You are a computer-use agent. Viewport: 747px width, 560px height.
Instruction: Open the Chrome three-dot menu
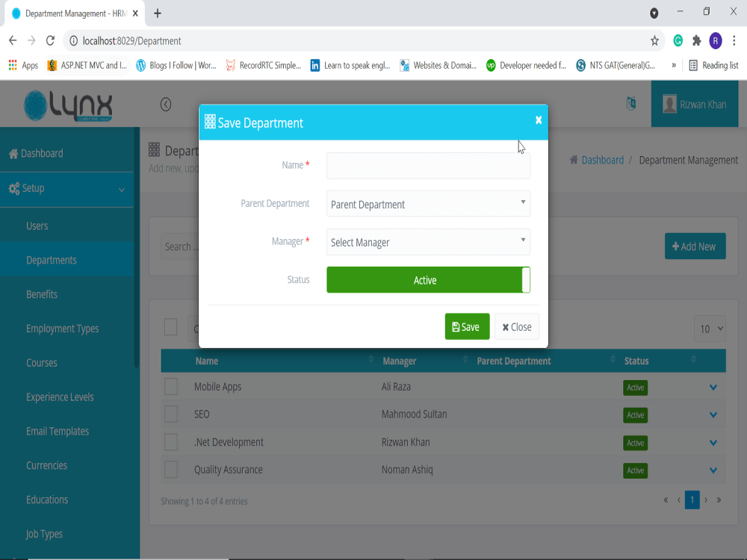pyautogui.click(x=734, y=41)
